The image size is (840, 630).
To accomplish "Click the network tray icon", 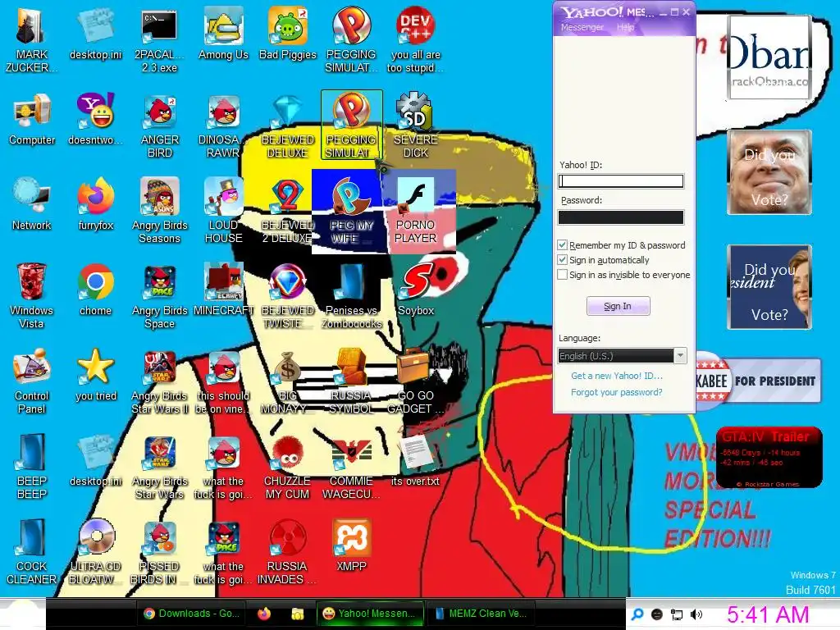I will pyautogui.click(x=677, y=614).
